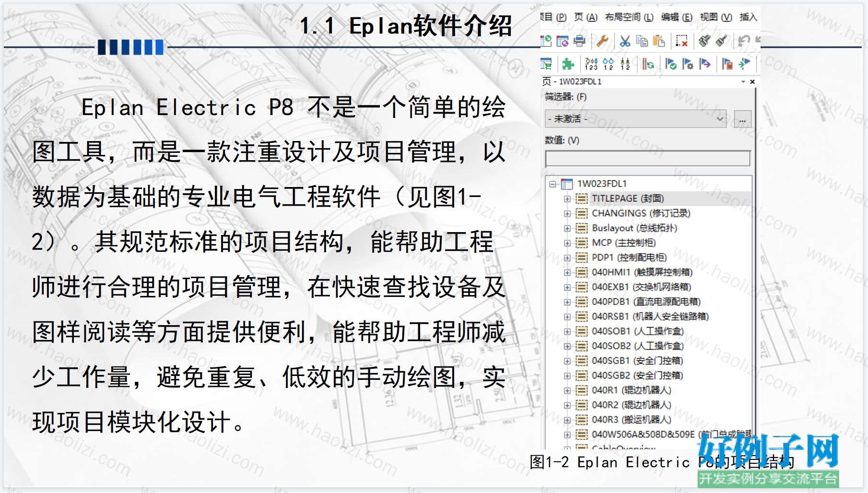The width and height of the screenshot is (868, 493).
Task: Expand the TITLEPAGE (封面) node
Action: tap(567, 199)
